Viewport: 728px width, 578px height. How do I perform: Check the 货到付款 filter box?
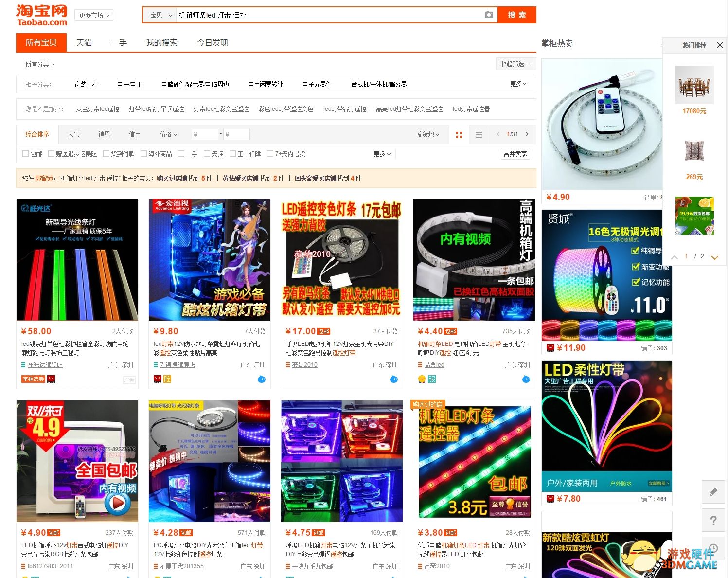pyautogui.click(x=106, y=154)
